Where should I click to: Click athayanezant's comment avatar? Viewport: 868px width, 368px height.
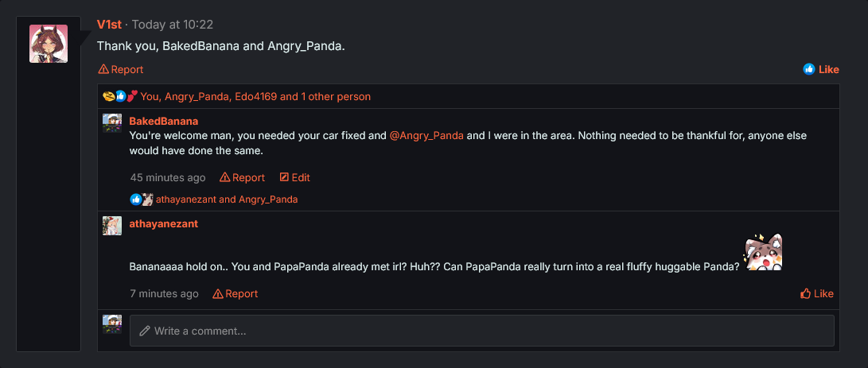point(112,226)
